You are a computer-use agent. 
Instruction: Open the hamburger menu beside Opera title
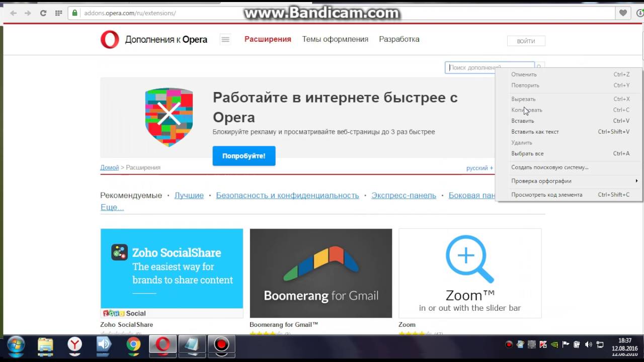(225, 40)
